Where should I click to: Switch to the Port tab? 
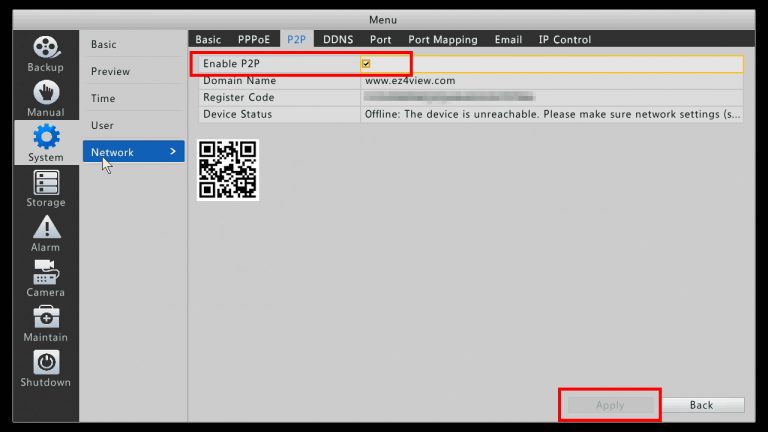[x=381, y=40]
